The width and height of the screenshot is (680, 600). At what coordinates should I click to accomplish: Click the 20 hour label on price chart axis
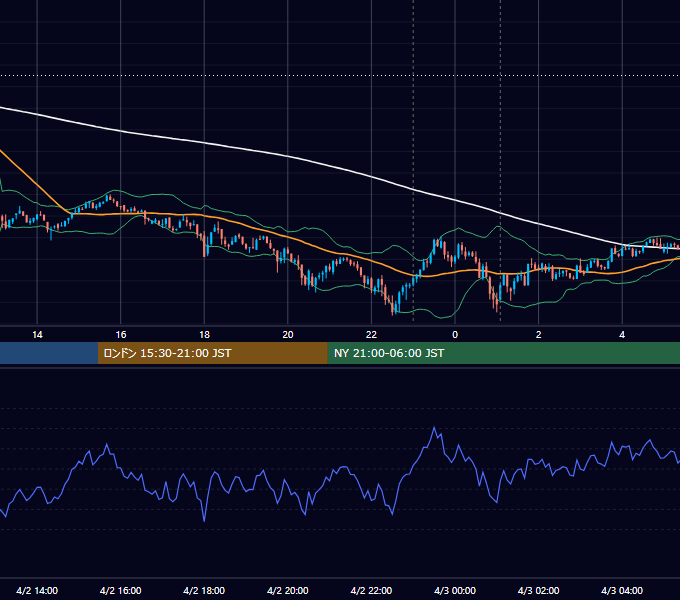[288, 335]
